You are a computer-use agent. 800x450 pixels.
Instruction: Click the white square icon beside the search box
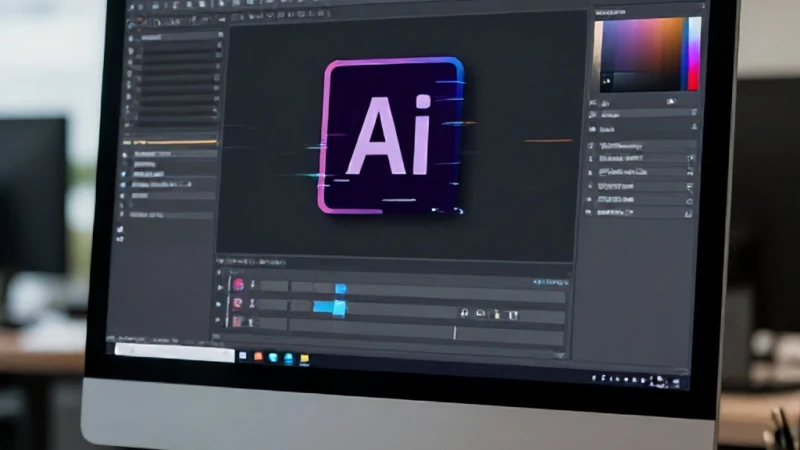(x=243, y=356)
